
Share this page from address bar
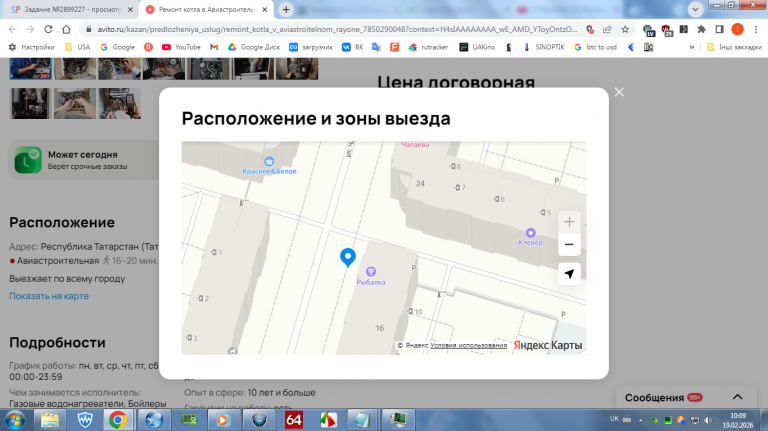click(607, 29)
